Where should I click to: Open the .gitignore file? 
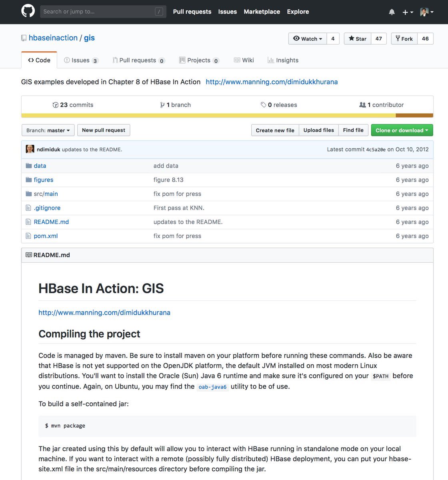pyautogui.click(x=47, y=208)
